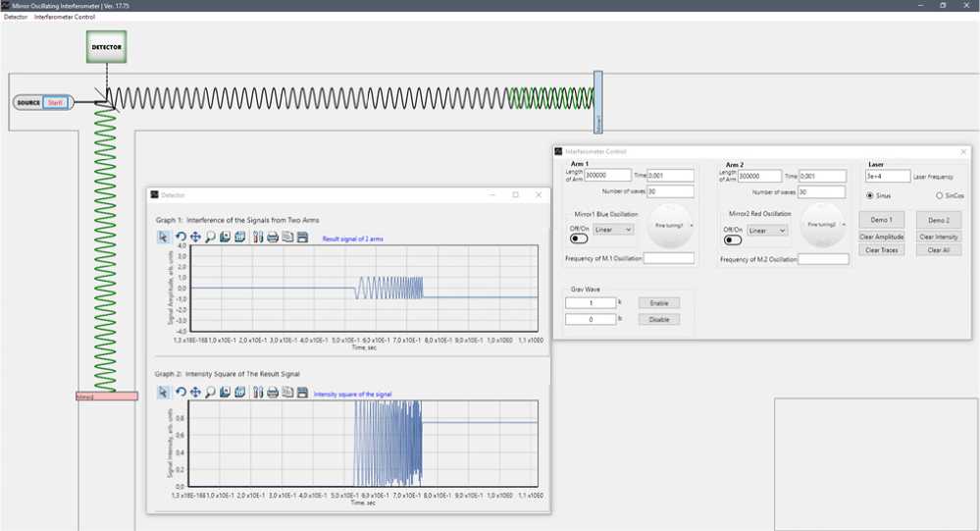Open the Mirror2 Linear oscillation dropdown

tap(767, 230)
